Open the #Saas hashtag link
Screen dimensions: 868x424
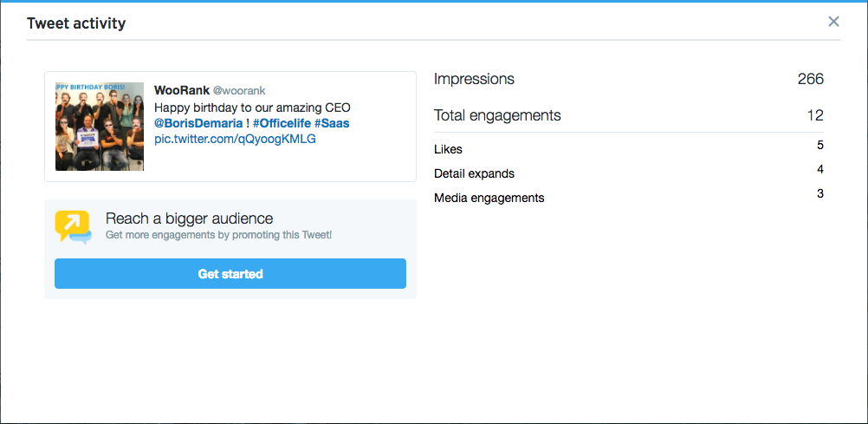(332, 123)
